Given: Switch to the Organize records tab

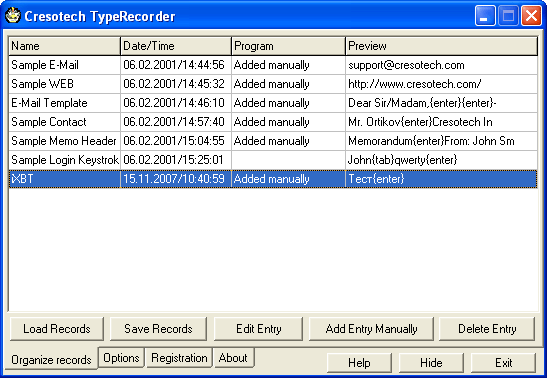Looking at the screenshot, I should point(51,360).
